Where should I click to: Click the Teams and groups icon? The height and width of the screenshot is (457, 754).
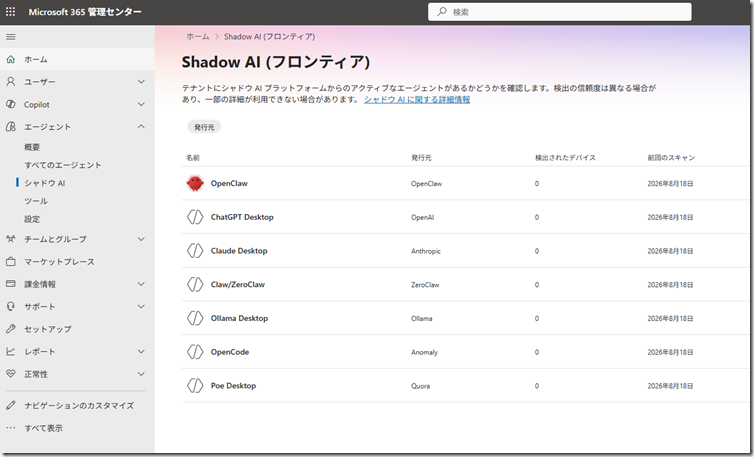11,239
